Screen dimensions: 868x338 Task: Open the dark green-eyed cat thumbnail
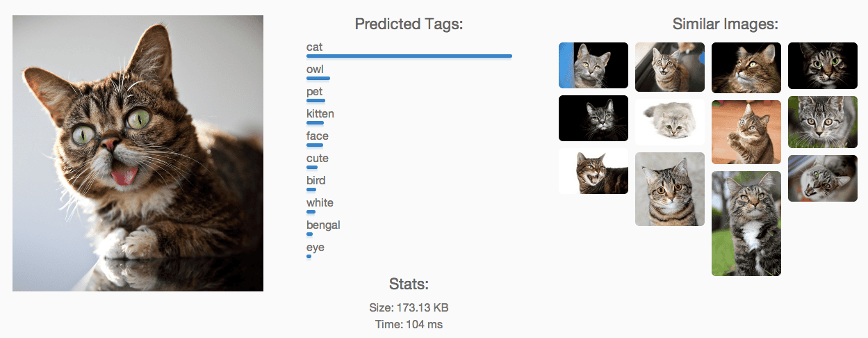823,66
